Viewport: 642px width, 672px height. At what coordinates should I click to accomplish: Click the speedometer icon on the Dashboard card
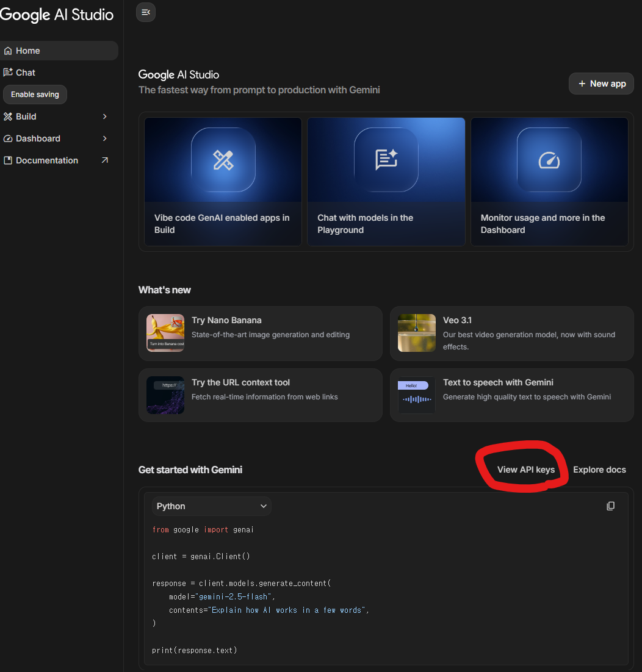(x=549, y=160)
